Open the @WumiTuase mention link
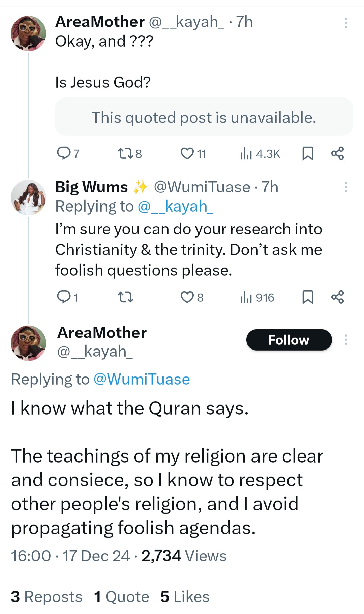Viewport: 364px width, 614px height. click(142, 379)
